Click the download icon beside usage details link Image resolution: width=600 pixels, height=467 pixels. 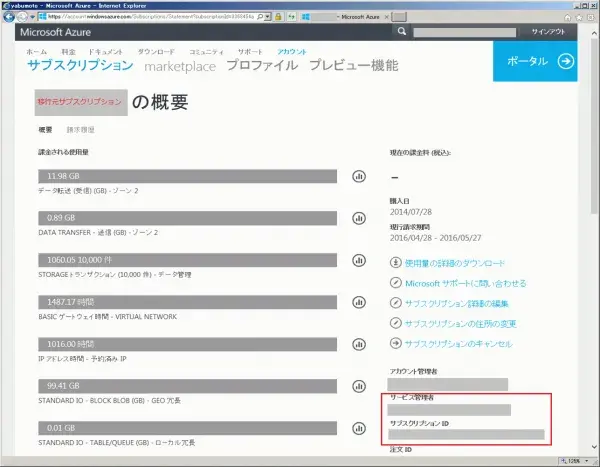(395, 263)
